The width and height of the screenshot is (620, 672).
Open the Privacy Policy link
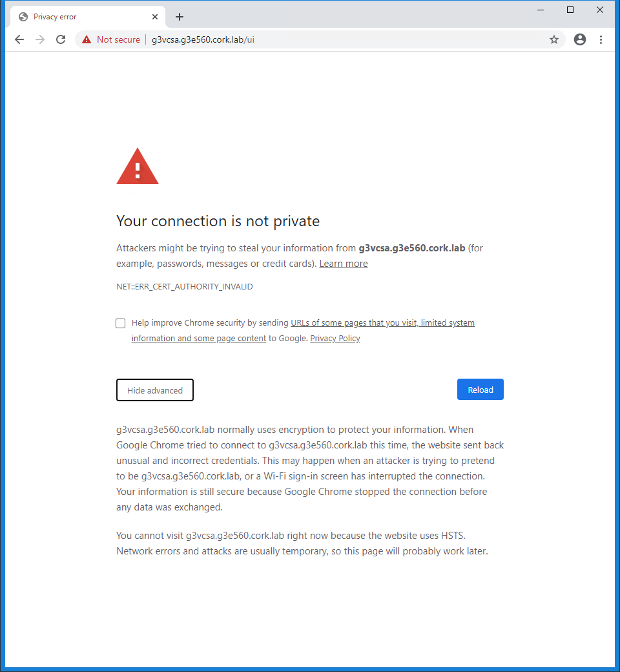pos(335,339)
